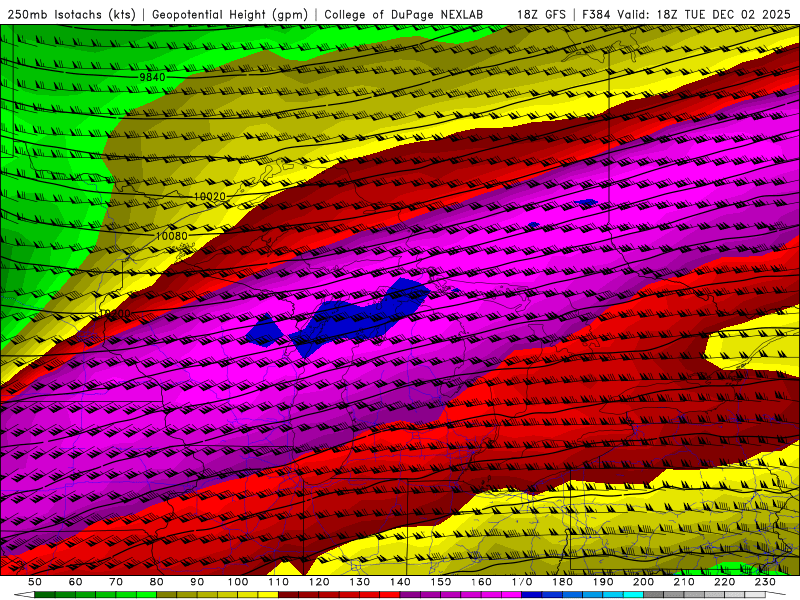Click the '18Z GFS' model run label
Image resolution: width=800 pixels, height=600 pixels.
[541, 15]
